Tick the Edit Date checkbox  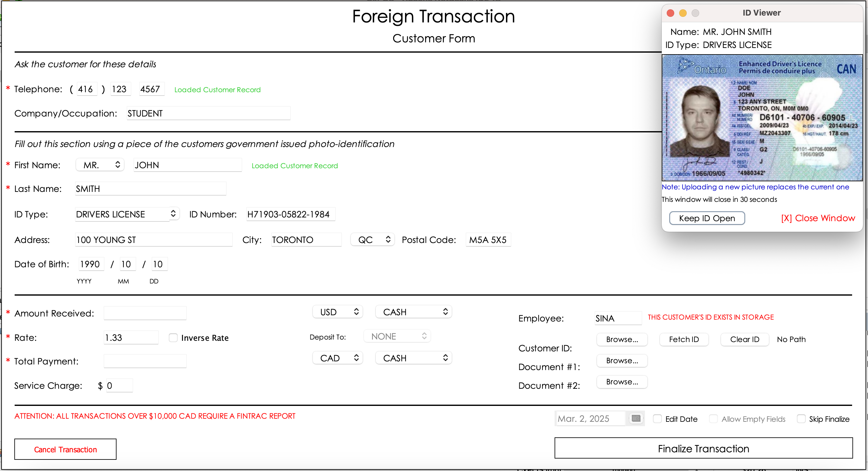pos(657,419)
